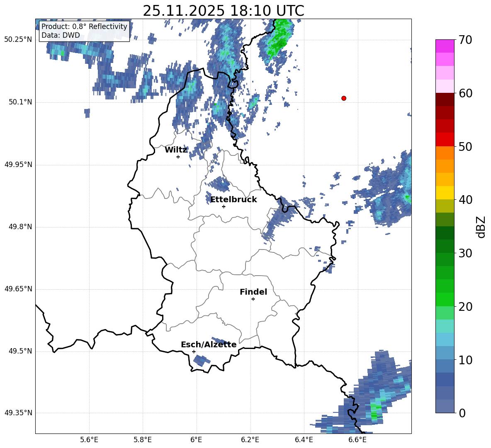Click the yellow colorbar swatch at 40 dBZ

point(445,193)
